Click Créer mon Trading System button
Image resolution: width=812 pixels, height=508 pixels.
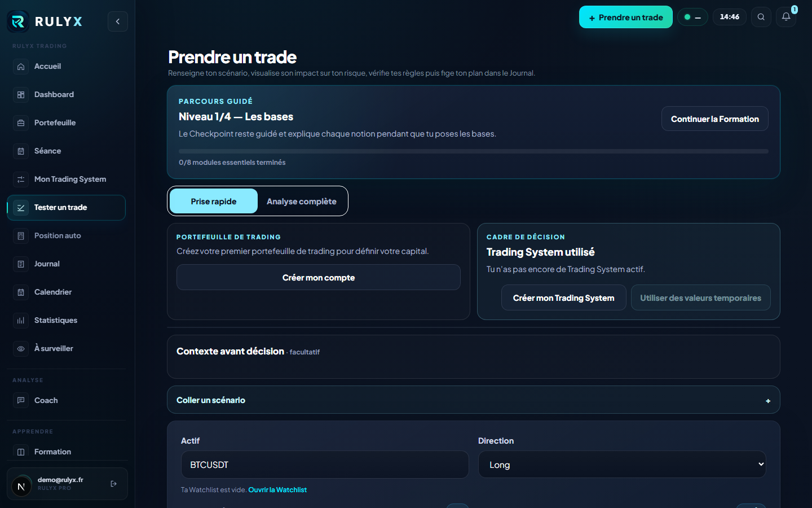[564, 298]
